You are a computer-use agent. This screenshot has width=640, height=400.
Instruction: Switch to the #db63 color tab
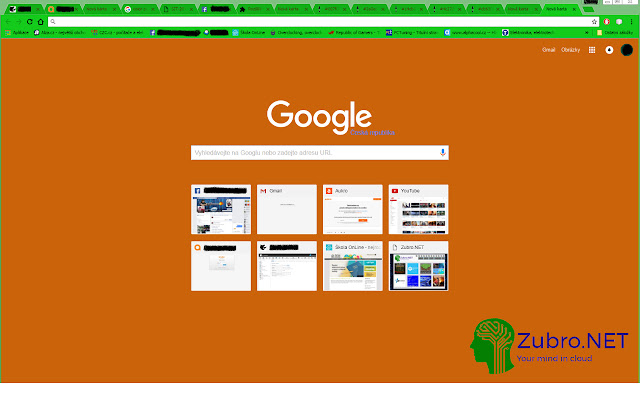pos(483,9)
